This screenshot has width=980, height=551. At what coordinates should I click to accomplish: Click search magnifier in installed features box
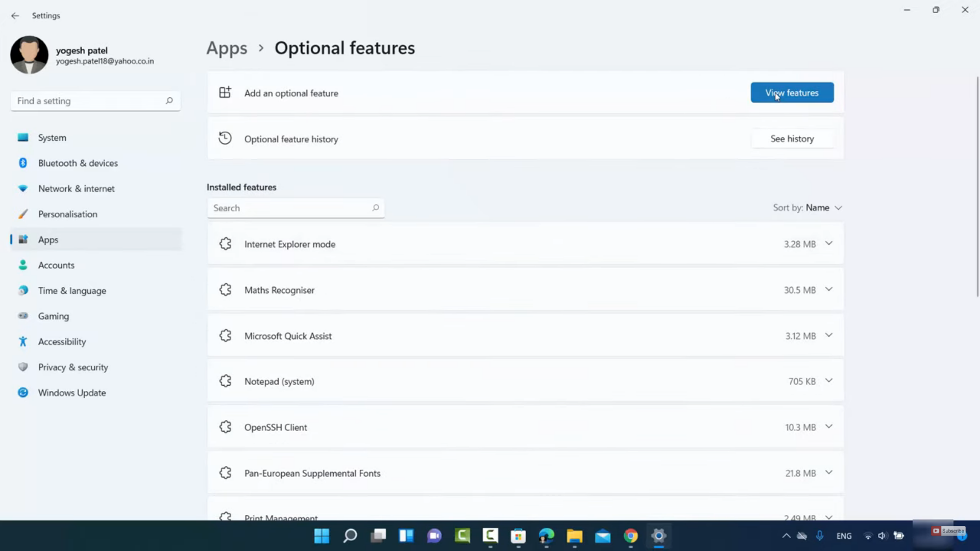click(x=376, y=208)
